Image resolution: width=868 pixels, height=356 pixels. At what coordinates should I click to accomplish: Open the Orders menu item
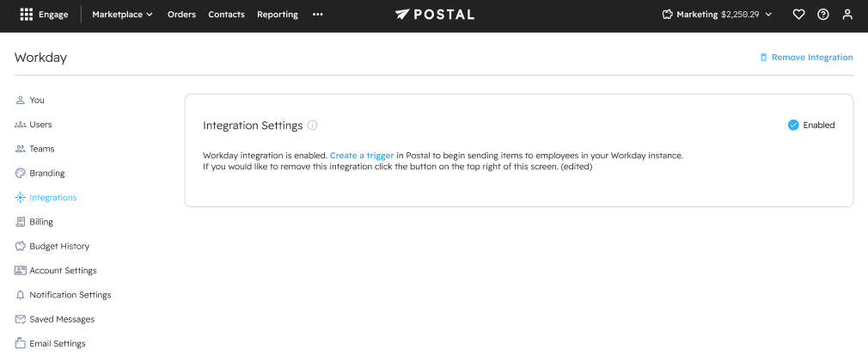pos(181,15)
